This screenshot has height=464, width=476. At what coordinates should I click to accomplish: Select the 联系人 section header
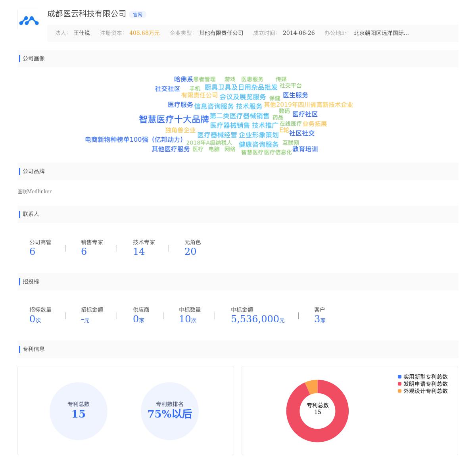pyautogui.click(x=31, y=214)
